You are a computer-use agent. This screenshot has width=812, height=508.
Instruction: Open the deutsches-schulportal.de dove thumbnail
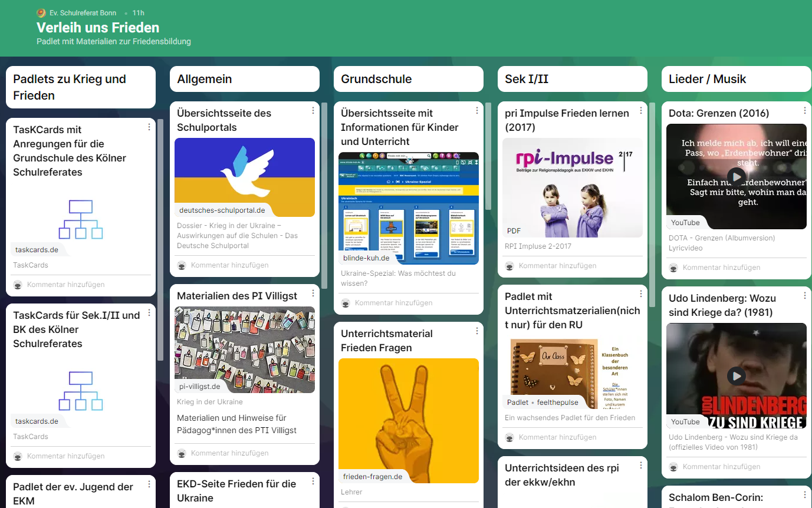click(x=245, y=177)
